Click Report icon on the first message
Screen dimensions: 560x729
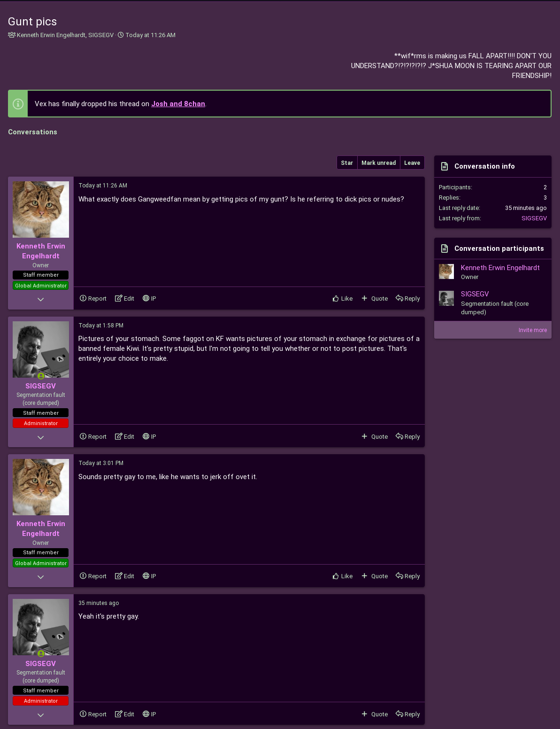[x=83, y=298]
